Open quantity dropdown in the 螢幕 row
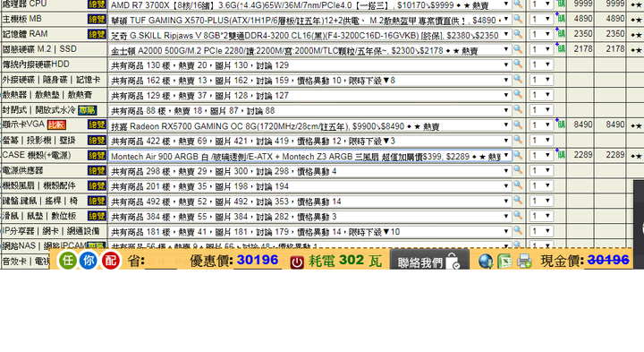The image size is (644, 352). [541, 141]
